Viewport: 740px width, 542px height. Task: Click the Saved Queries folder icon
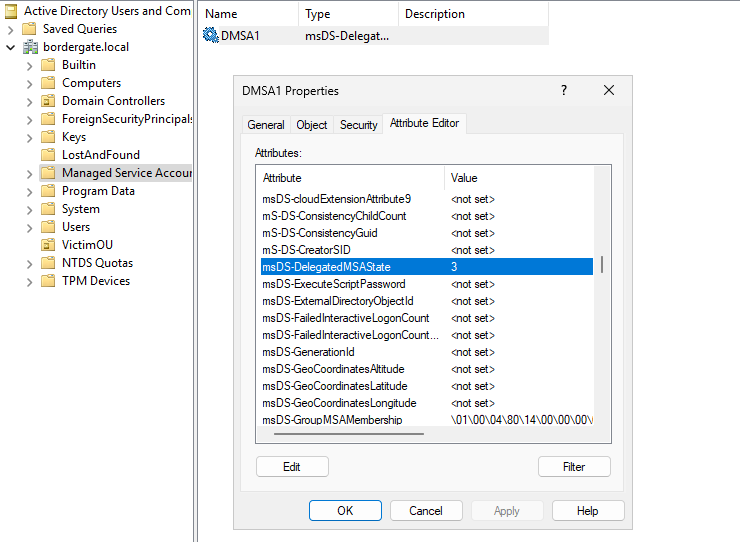(x=29, y=29)
